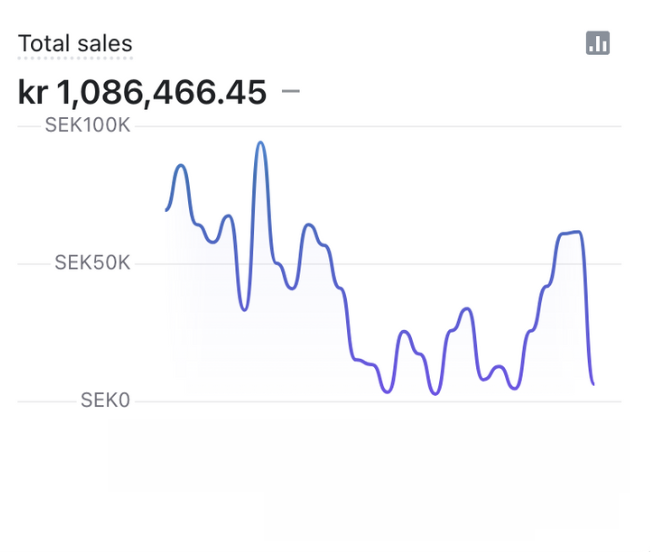Click the SEK50K horizontal gridline
The image size is (658, 552).
pos(450,264)
